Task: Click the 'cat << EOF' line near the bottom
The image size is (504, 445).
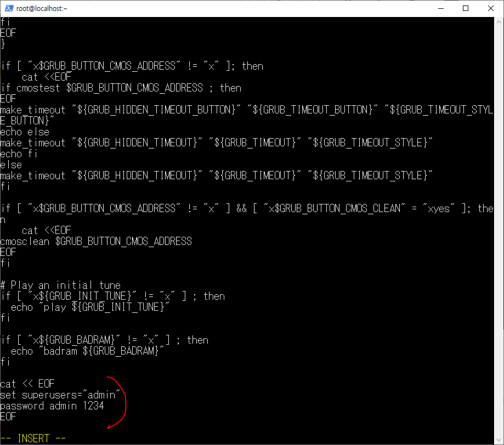Action: [x=27, y=384]
